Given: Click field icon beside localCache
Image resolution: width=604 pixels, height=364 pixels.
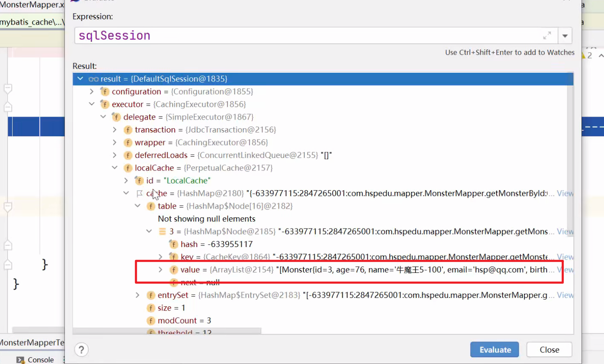Looking at the screenshot, I should coord(128,168).
